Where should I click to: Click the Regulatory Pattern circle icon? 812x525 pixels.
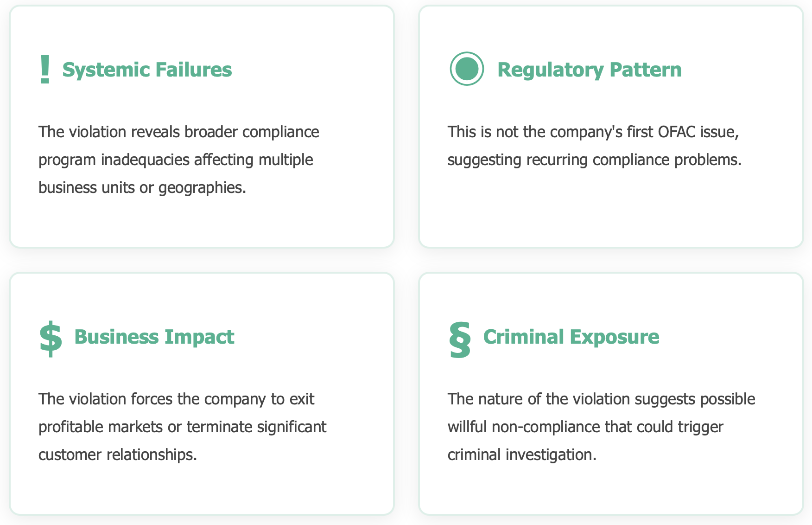click(467, 69)
